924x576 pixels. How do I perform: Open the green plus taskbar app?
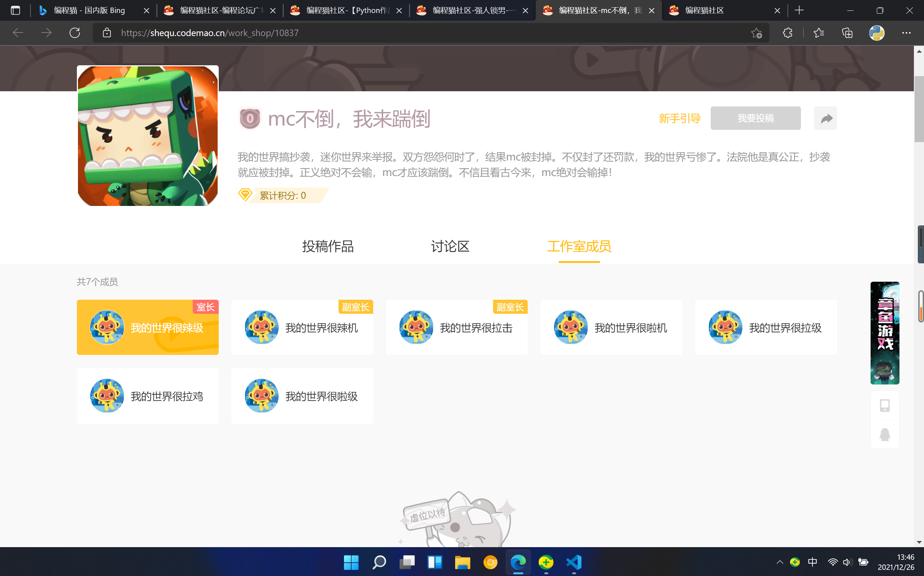[x=546, y=562]
